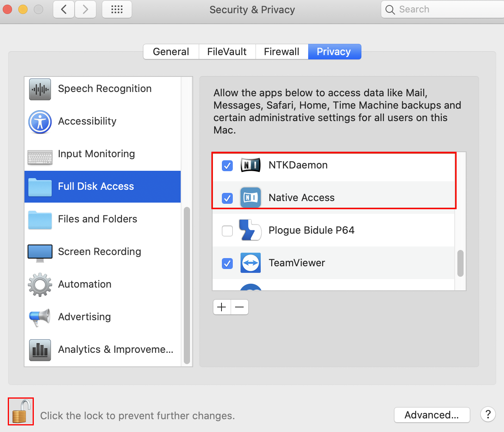Uncheck the NTKDaemon checkbox

(227, 166)
